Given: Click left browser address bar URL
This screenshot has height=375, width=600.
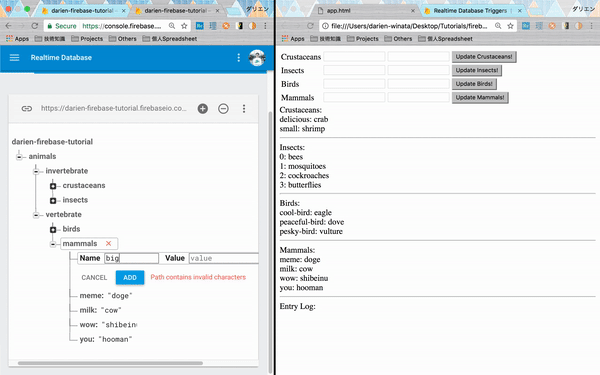Looking at the screenshot, I should tap(122, 26).
